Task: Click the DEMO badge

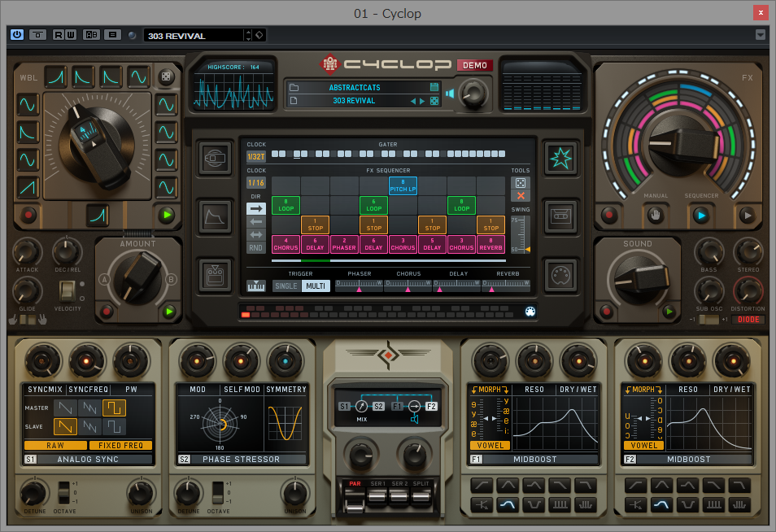Action: [474, 65]
